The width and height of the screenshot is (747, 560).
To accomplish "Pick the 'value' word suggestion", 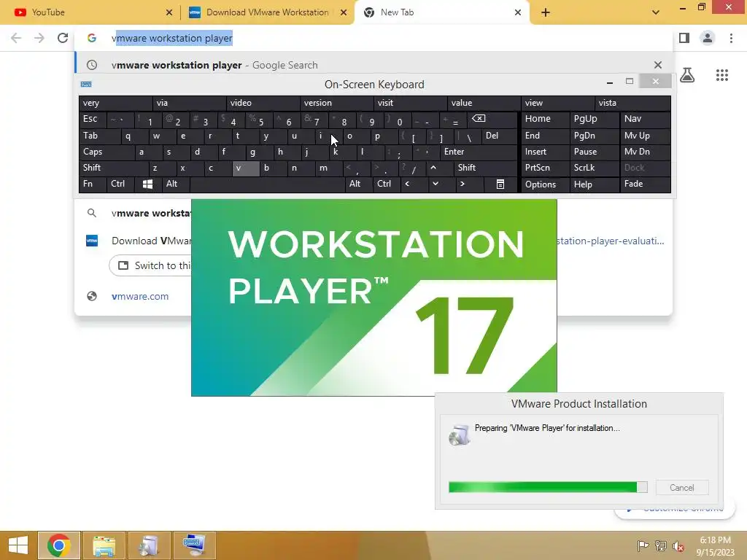I will (484, 103).
